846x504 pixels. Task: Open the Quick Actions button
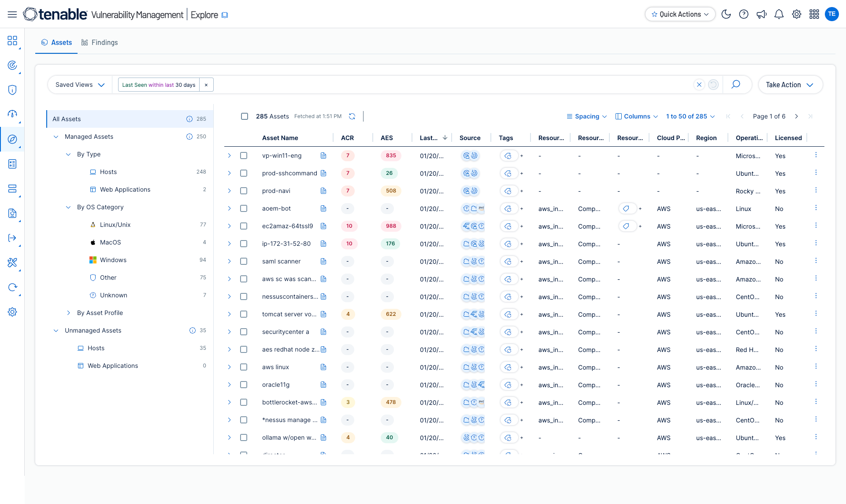680,14
